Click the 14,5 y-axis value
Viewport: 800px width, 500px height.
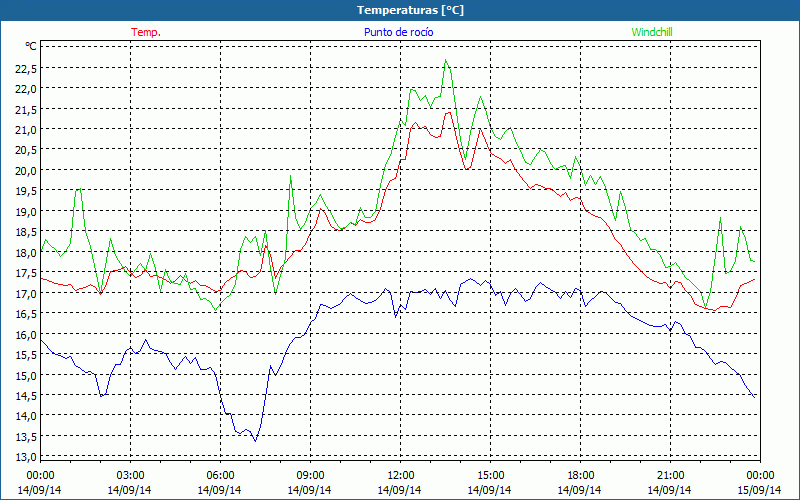pyautogui.click(x=27, y=395)
